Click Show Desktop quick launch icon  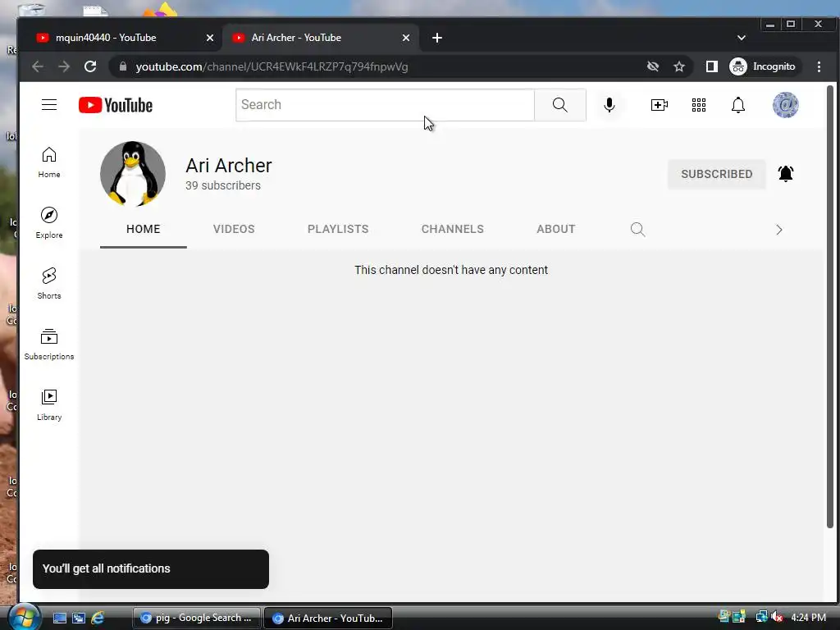coord(59,619)
